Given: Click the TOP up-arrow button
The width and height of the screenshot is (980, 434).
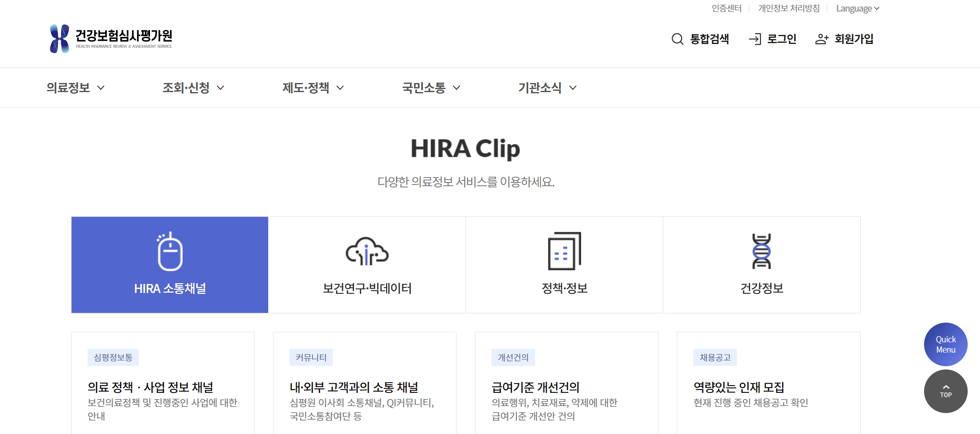Looking at the screenshot, I should (945, 391).
